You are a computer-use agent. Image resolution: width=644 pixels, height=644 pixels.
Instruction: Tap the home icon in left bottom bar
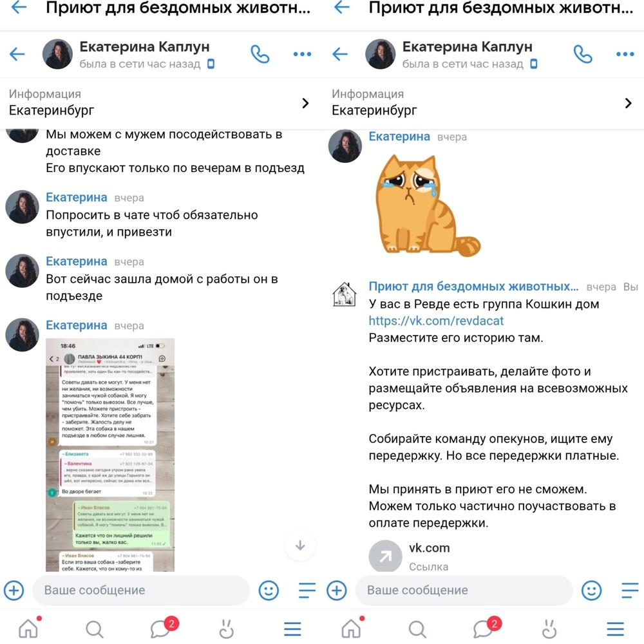click(28, 629)
